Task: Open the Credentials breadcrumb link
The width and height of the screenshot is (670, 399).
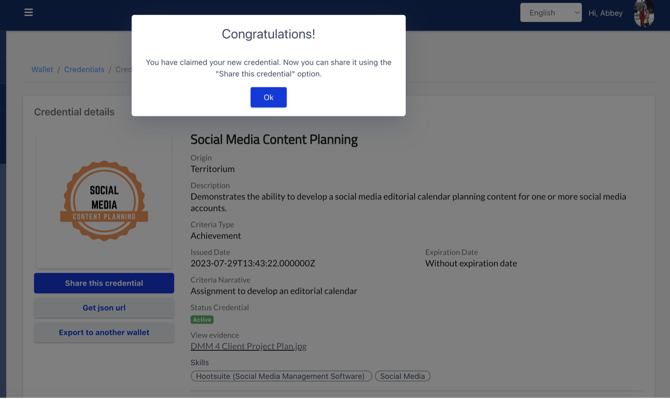Action: pyautogui.click(x=84, y=70)
